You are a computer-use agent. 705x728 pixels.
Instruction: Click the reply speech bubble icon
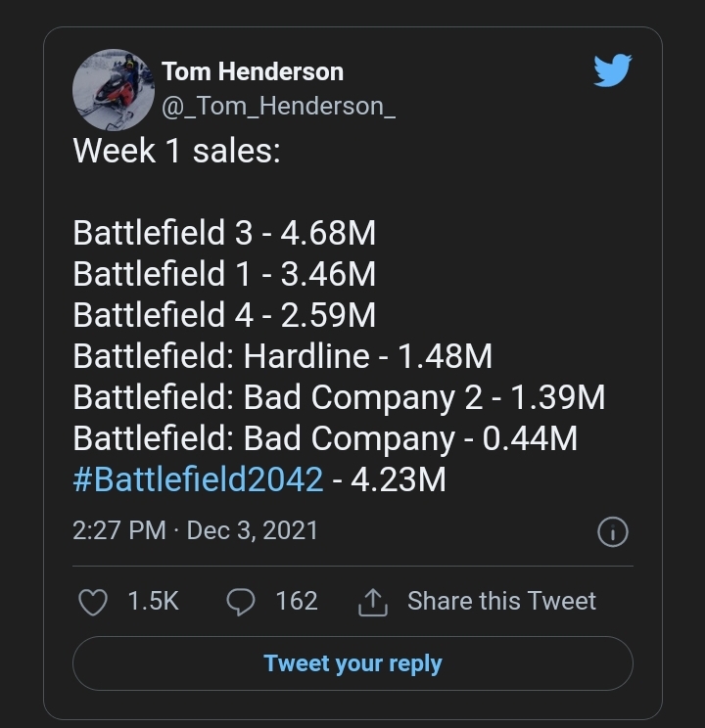(240, 602)
